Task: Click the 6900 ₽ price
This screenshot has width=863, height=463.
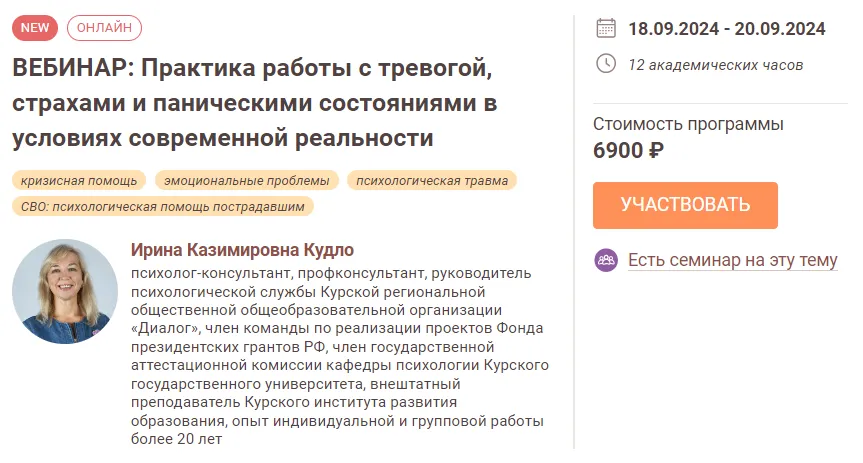Action: (628, 151)
